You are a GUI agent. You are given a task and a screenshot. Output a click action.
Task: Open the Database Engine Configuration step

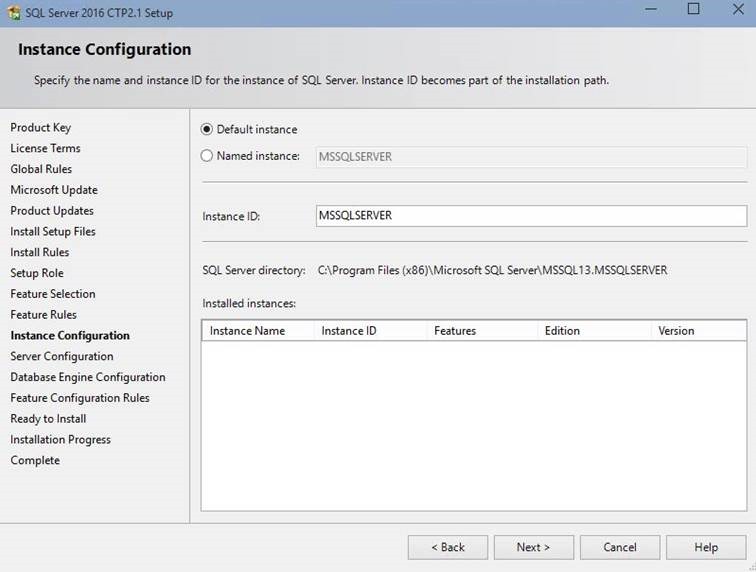click(x=88, y=377)
